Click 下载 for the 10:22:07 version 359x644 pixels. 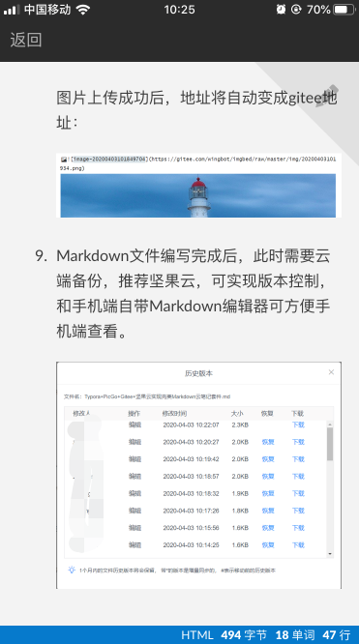[x=298, y=424]
